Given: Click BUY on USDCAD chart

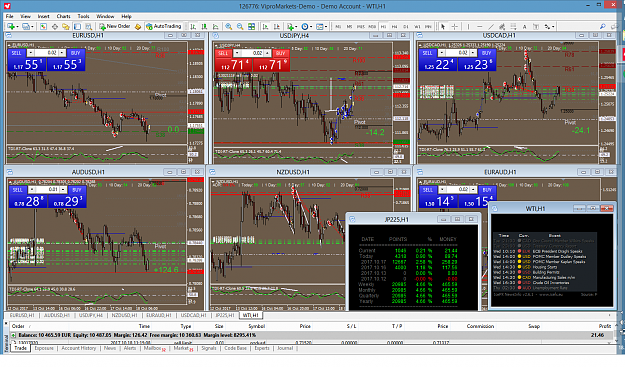Looking at the screenshot, I should click(486, 53).
